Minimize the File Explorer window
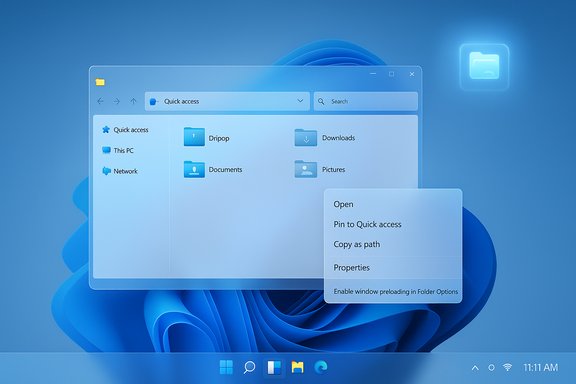 pyautogui.click(x=373, y=74)
